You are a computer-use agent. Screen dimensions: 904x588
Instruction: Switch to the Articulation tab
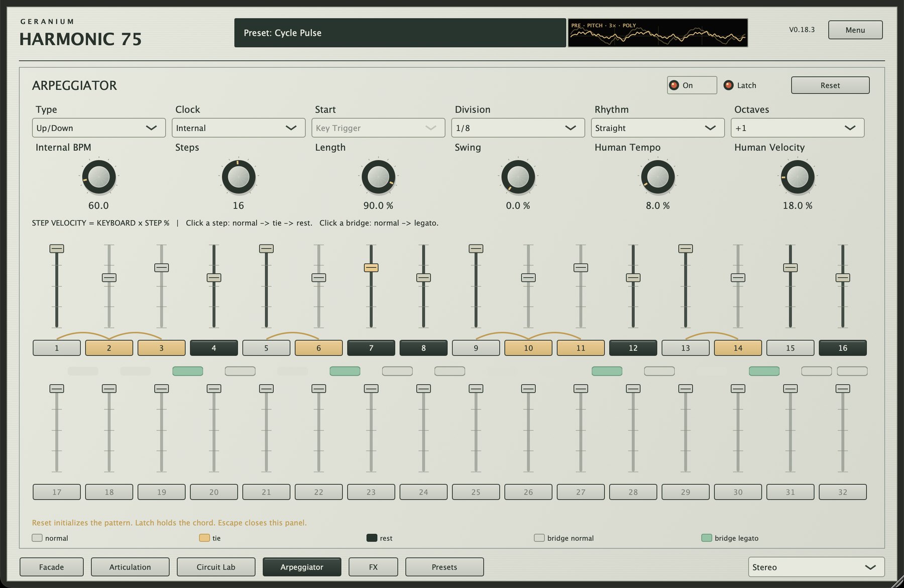tap(130, 567)
